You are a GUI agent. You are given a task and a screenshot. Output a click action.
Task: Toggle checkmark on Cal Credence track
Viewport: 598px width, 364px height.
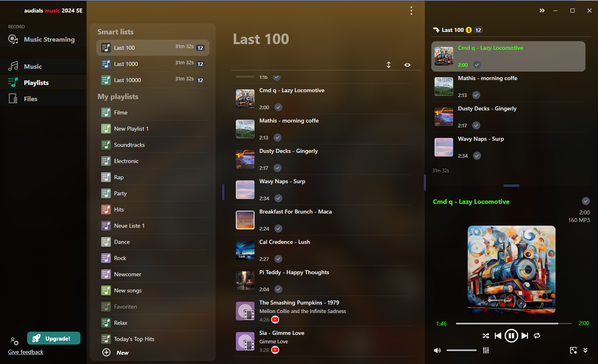tap(278, 259)
